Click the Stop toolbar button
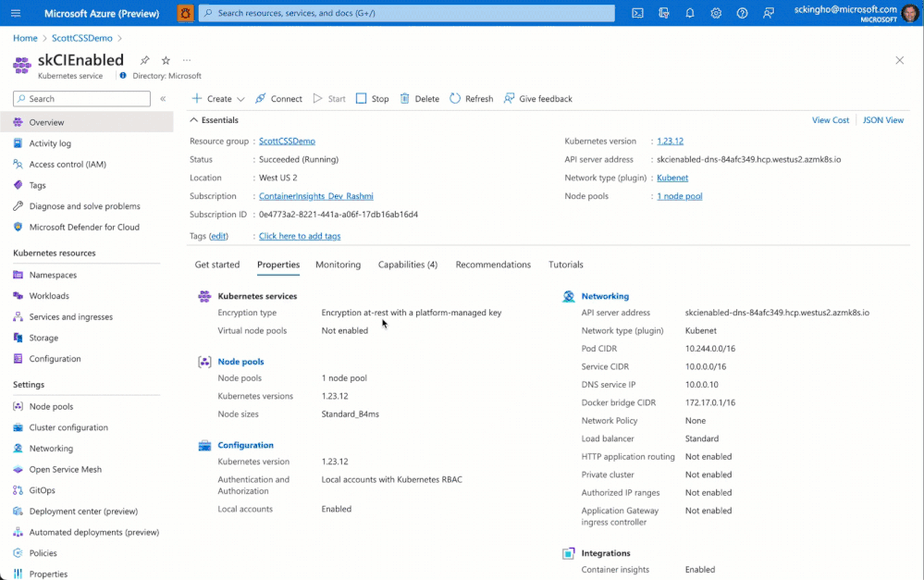The image size is (924, 580). tap(373, 99)
